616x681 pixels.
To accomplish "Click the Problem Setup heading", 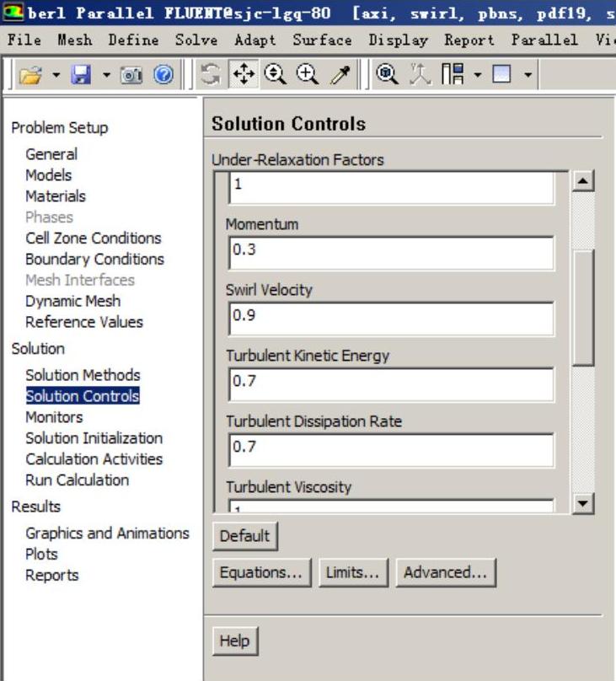I will point(60,128).
